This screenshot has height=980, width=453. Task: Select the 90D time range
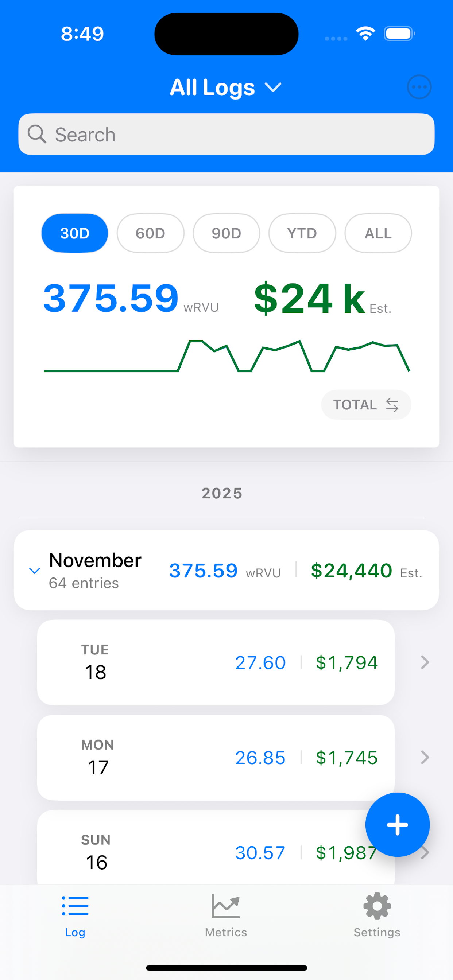click(x=226, y=233)
